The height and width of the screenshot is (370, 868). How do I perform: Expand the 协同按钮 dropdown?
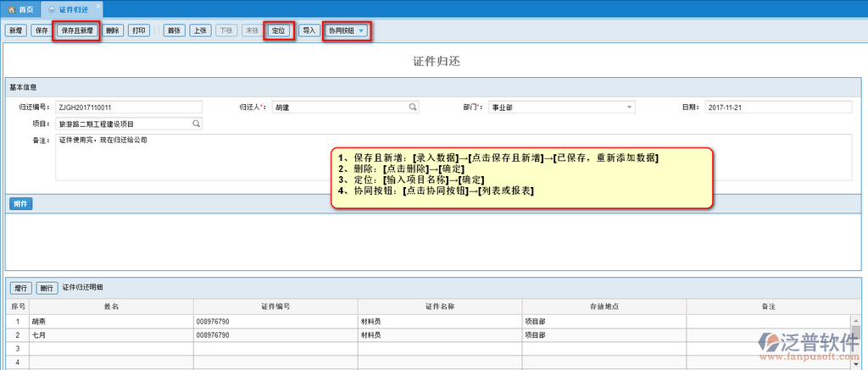(x=347, y=30)
